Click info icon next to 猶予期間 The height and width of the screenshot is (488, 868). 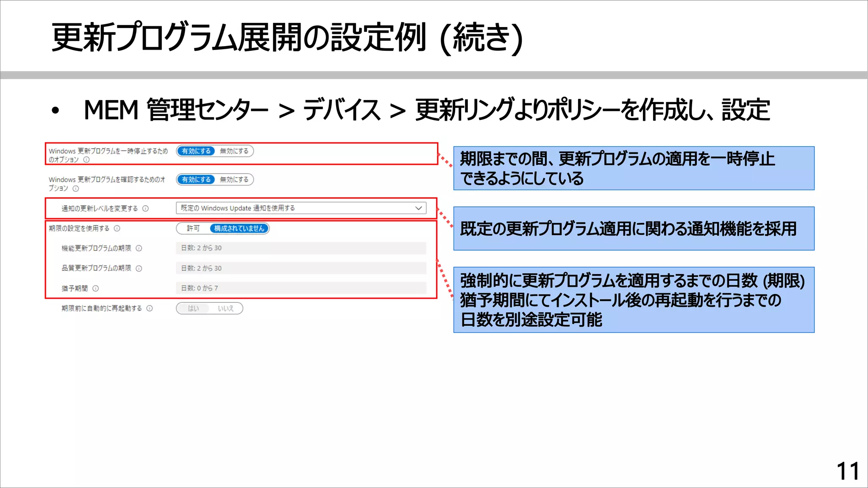(96, 288)
